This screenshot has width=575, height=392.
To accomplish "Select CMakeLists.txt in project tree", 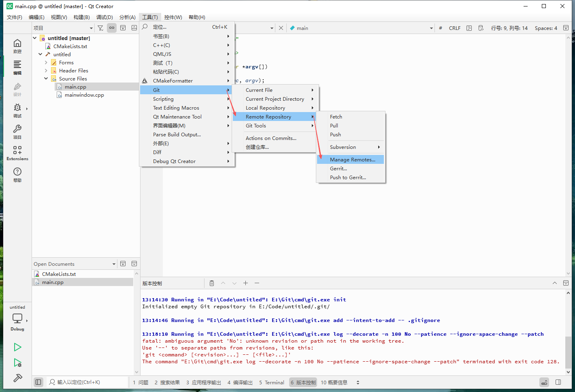I will point(70,46).
